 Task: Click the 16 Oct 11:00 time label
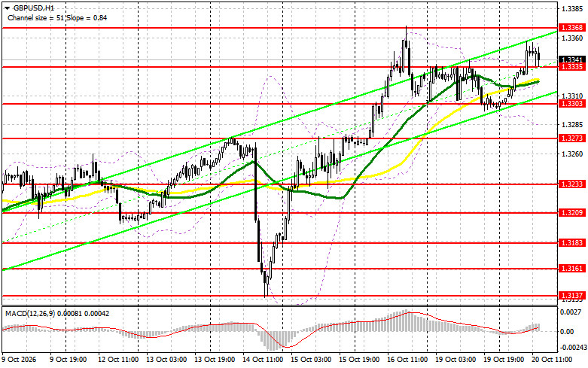pyautogui.click(x=407, y=360)
